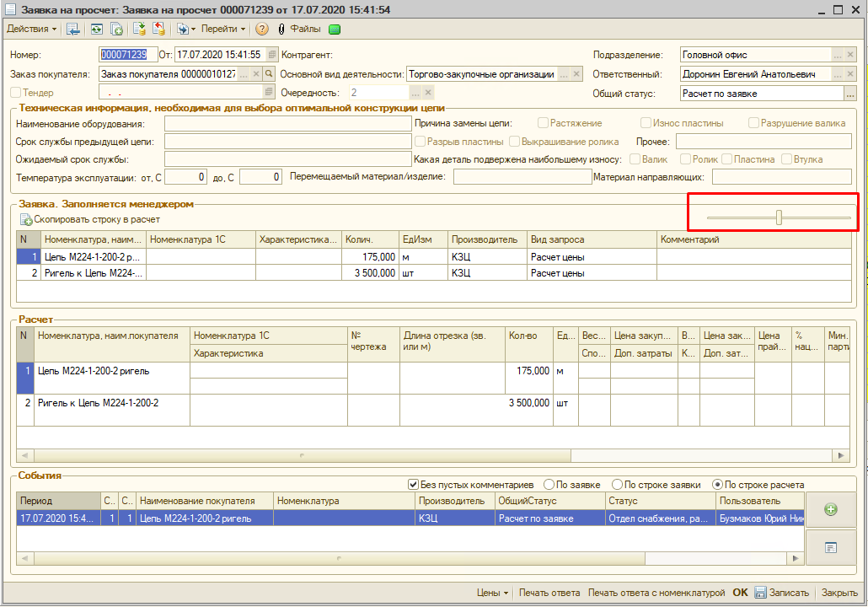Click 'Печать ответа' button
The width and height of the screenshot is (868, 607).
click(x=549, y=593)
